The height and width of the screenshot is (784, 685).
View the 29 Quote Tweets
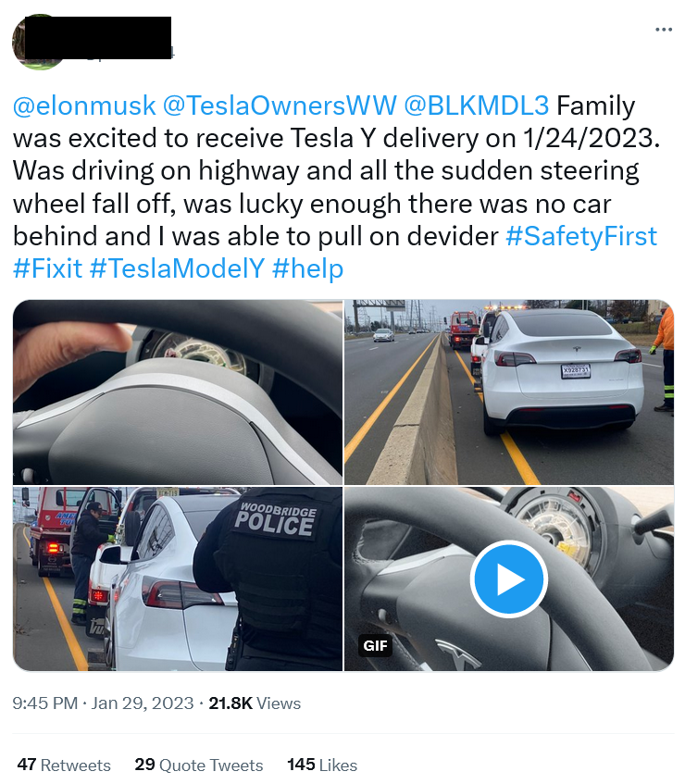click(199, 765)
